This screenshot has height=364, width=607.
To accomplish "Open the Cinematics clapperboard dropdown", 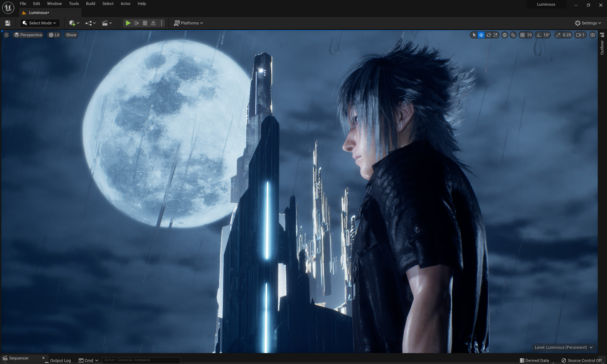I will pos(107,23).
